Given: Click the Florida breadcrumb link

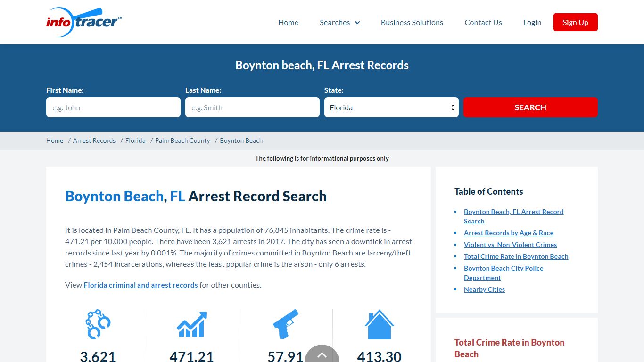Looking at the screenshot, I should tap(135, 140).
